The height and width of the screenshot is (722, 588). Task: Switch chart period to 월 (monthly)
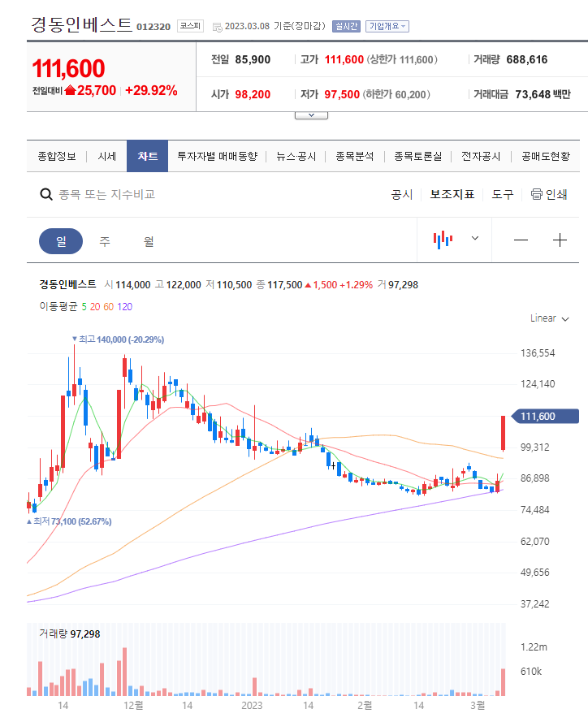(x=149, y=241)
